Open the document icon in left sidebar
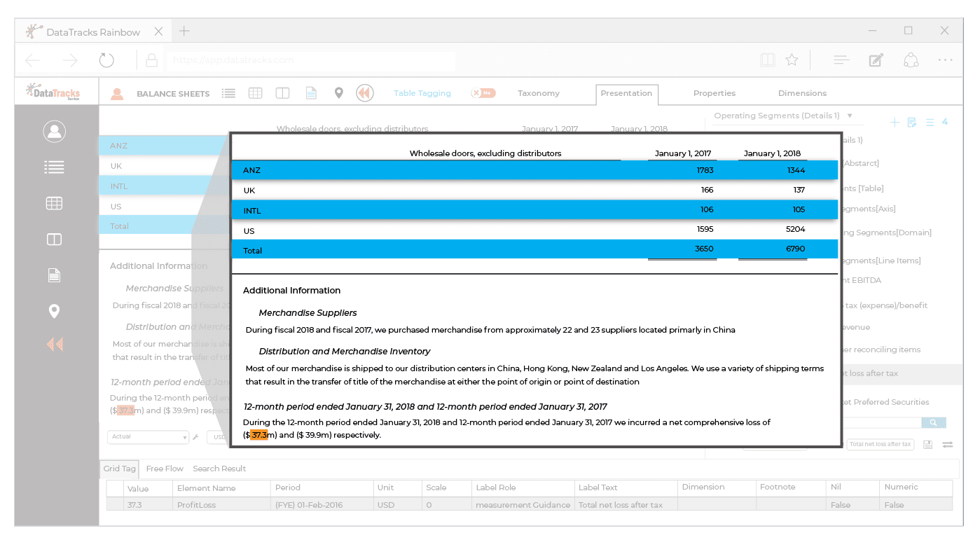The height and width of the screenshot is (540, 980). [54, 275]
